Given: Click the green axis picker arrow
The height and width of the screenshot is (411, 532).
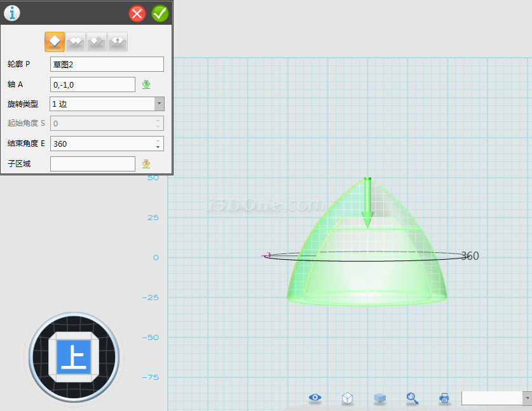Looking at the screenshot, I should tap(146, 84).
